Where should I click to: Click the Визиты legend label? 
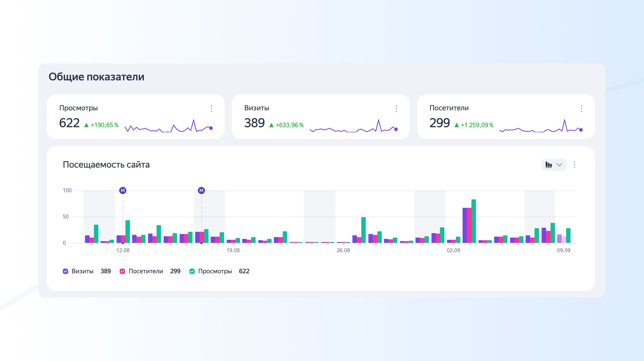click(x=82, y=271)
